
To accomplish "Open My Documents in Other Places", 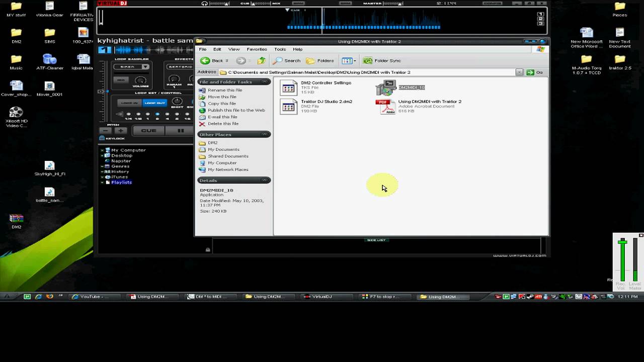I will tap(223, 149).
